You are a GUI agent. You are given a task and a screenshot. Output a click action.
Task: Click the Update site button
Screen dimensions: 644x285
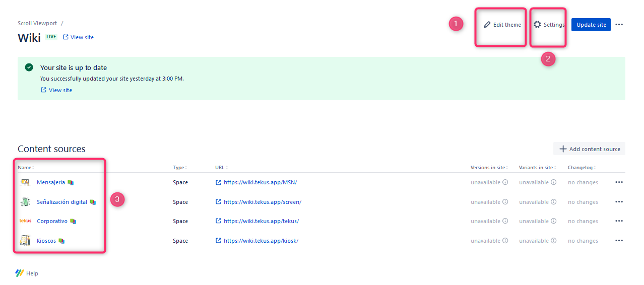point(591,25)
